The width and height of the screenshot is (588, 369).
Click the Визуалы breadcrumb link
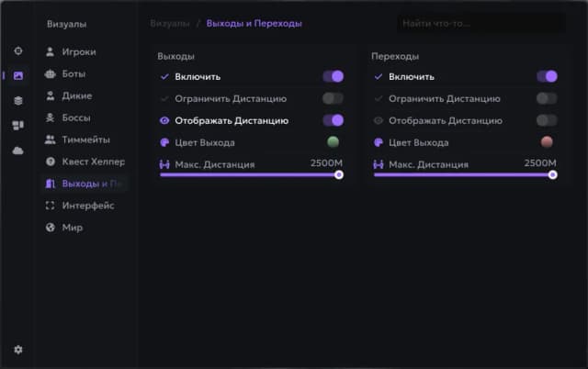click(170, 24)
